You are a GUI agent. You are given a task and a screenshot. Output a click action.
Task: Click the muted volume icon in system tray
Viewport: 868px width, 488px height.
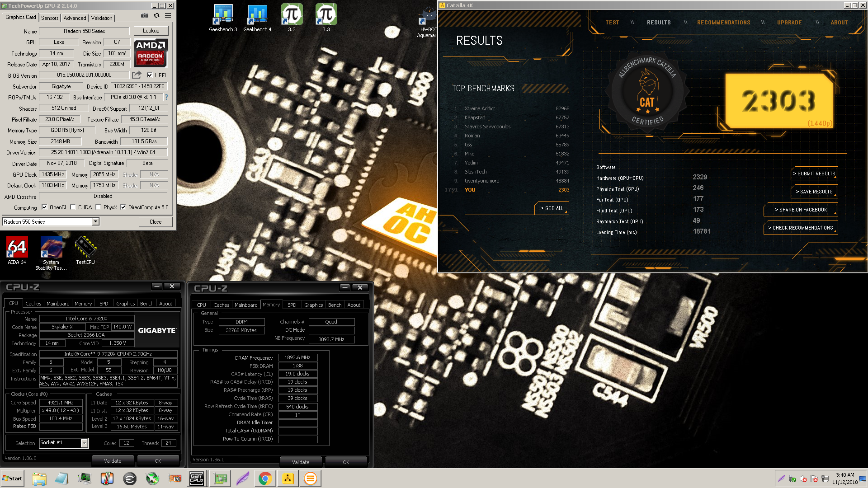point(803,479)
